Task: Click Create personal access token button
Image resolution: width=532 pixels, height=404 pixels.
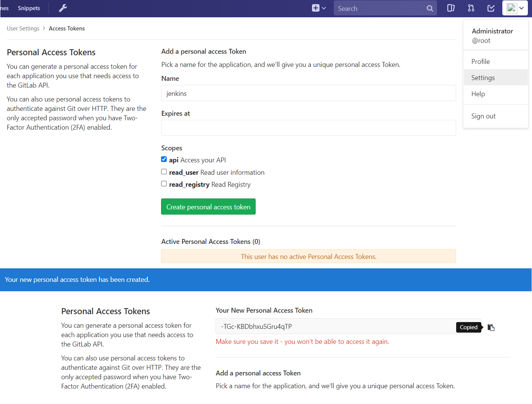Action: pyautogui.click(x=208, y=207)
